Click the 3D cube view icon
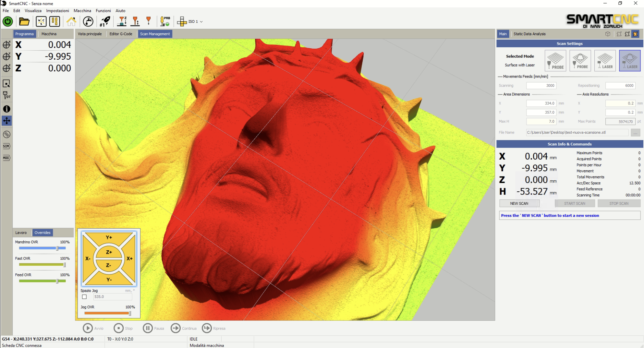Viewport: 644px width, 348px height. (608, 34)
